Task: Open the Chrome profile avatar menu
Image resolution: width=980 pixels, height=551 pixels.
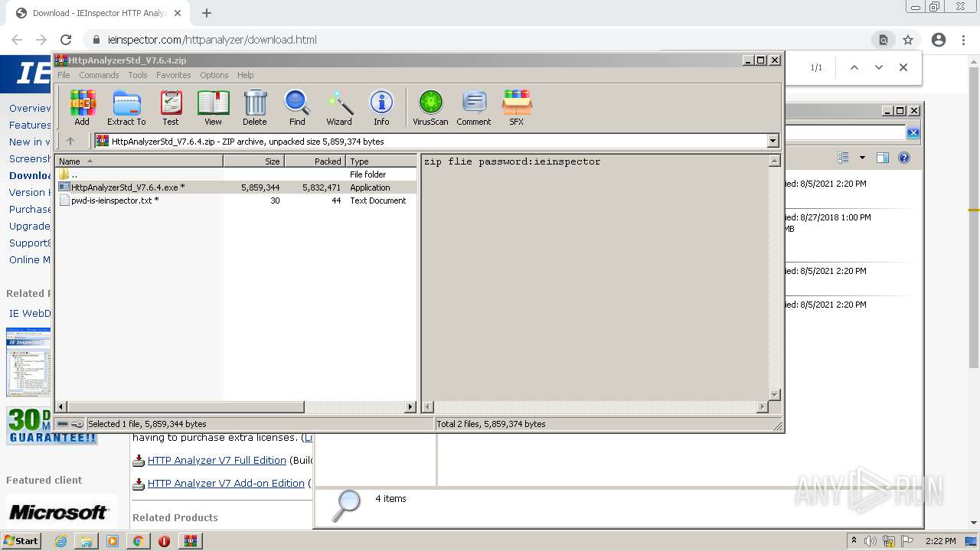Action: (939, 40)
